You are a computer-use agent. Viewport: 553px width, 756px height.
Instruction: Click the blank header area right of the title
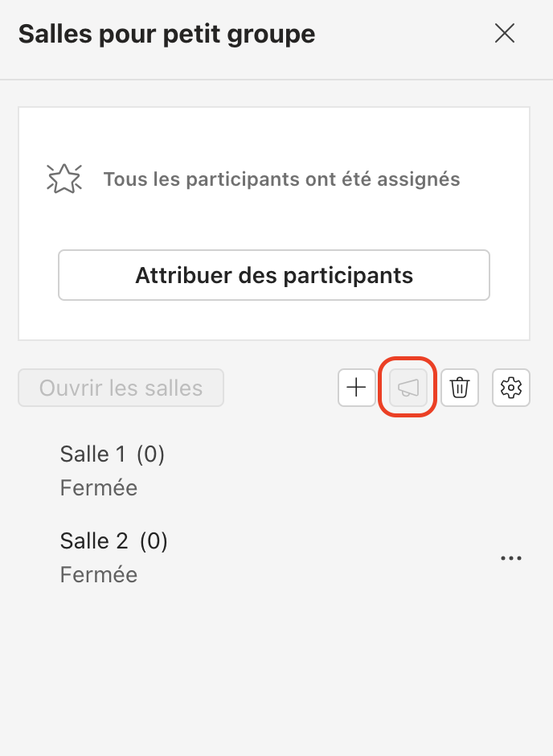click(x=402, y=35)
